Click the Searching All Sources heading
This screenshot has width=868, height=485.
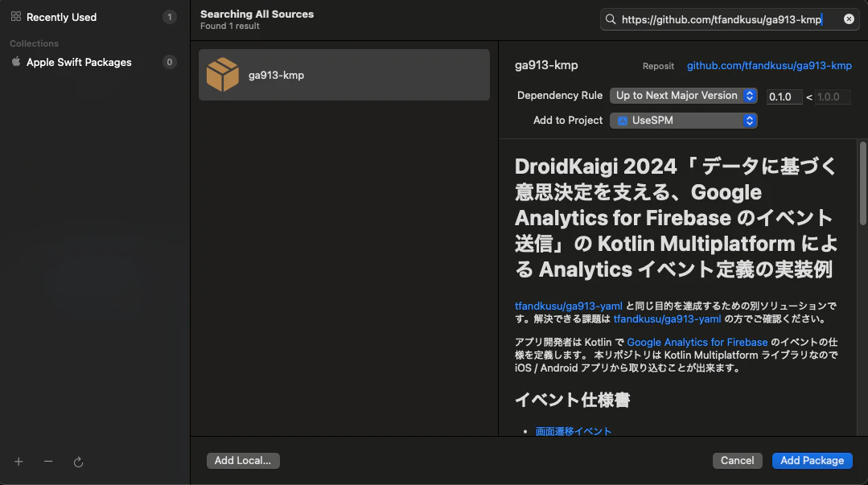(257, 14)
